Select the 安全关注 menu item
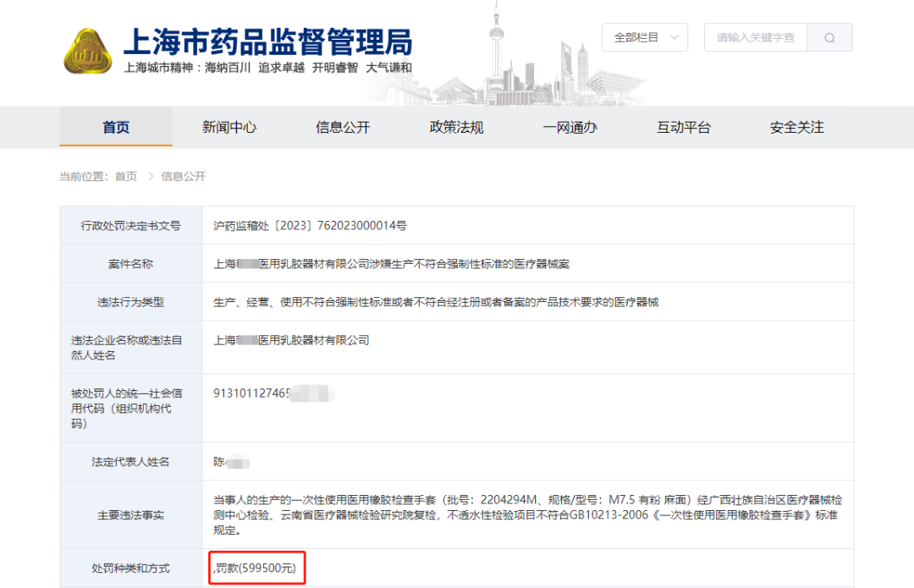This screenshot has width=914, height=588. pyautogui.click(x=795, y=127)
